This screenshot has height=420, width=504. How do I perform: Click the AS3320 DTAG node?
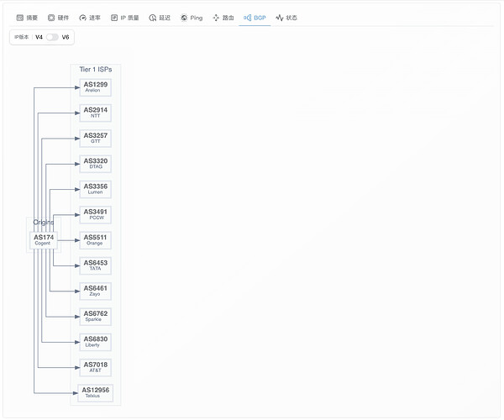tap(96, 164)
